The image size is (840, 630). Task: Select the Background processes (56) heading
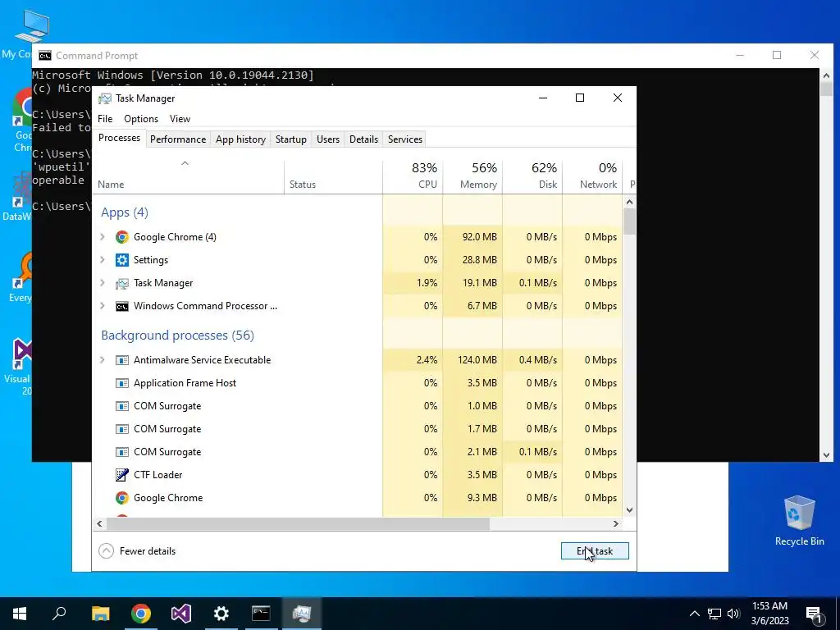pos(177,336)
